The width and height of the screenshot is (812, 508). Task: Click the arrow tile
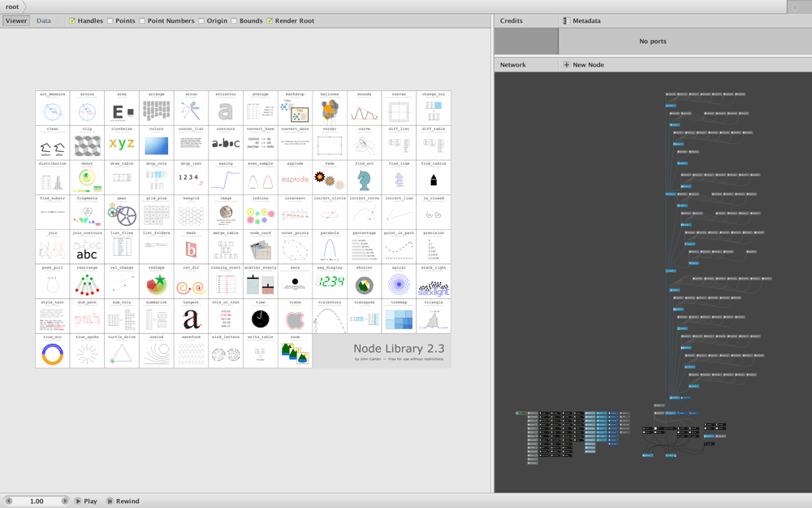[191, 108]
